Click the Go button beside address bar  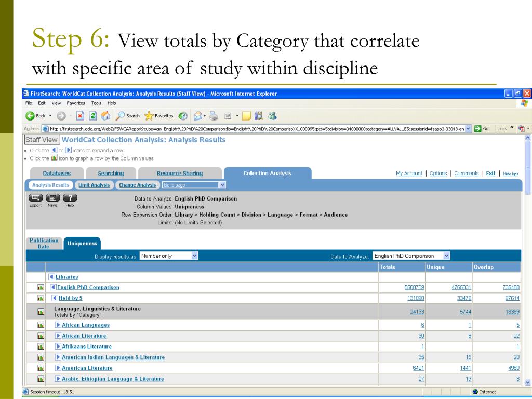point(482,129)
